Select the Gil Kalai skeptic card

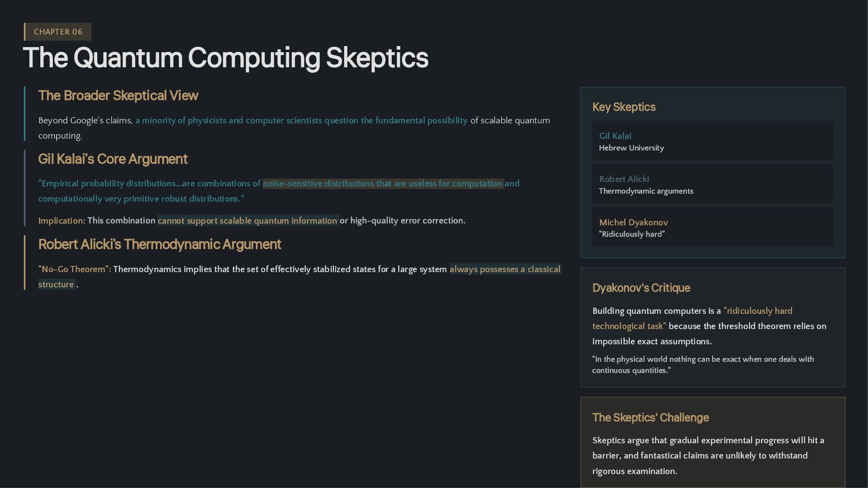712,141
